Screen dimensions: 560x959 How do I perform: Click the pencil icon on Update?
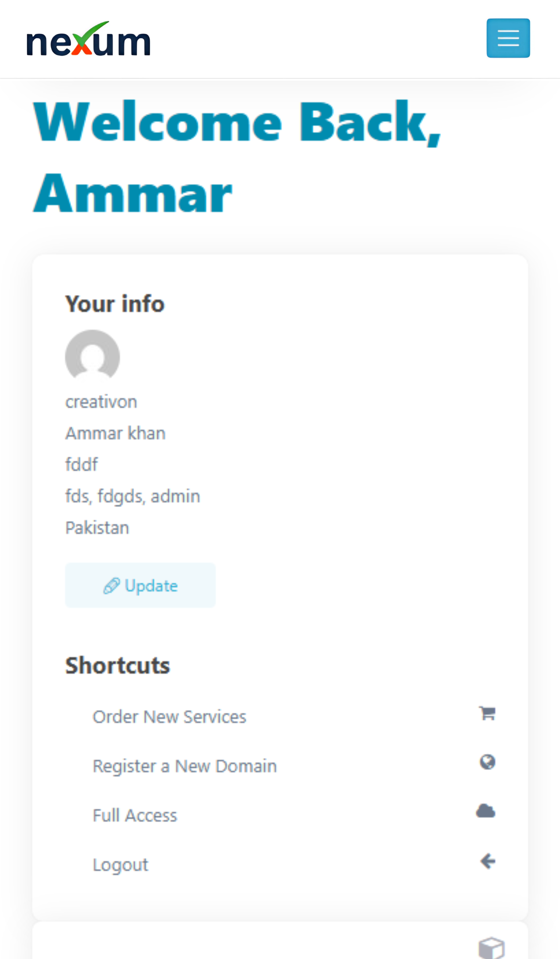click(x=111, y=586)
